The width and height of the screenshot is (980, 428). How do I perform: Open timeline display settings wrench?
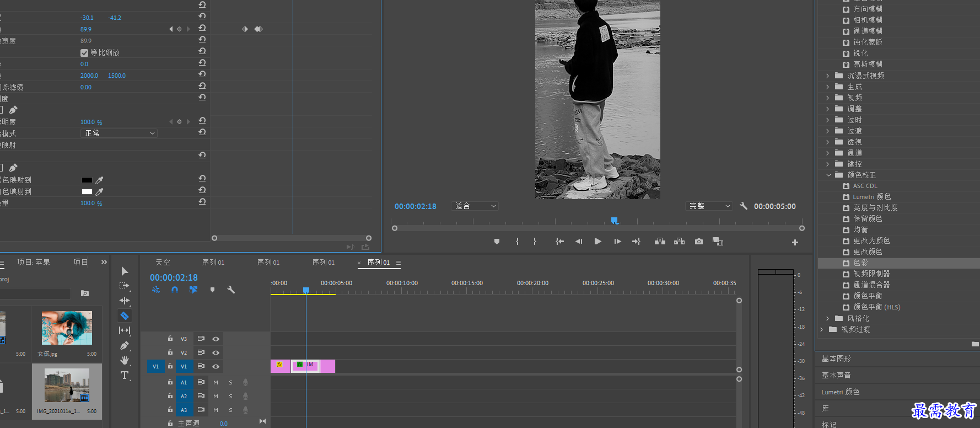231,290
